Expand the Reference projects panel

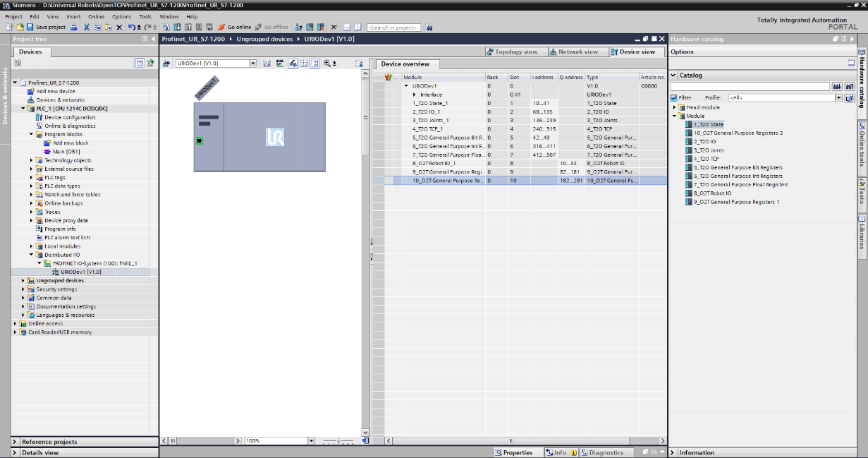tap(16, 442)
